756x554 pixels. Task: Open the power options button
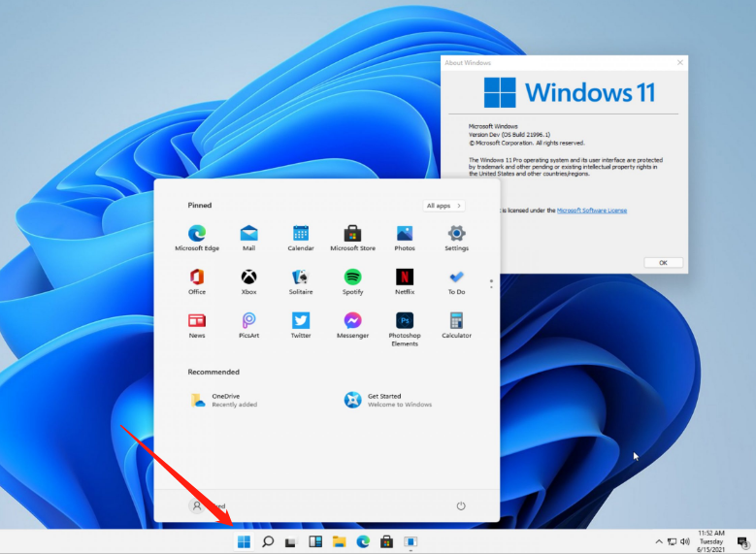(461, 505)
